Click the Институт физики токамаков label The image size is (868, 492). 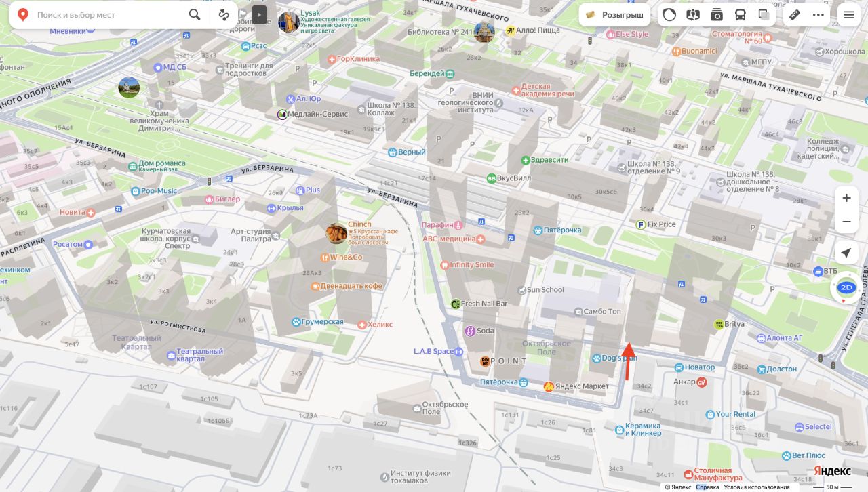pos(421,477)
